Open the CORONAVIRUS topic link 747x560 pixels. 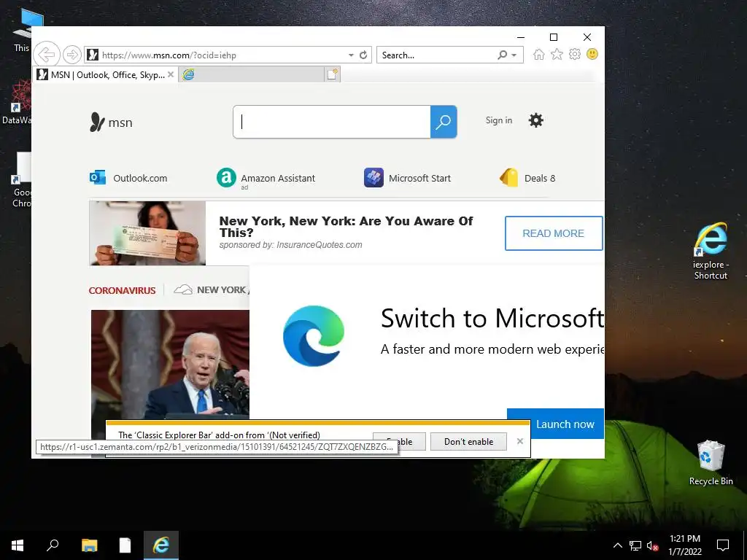coord(122,290)
